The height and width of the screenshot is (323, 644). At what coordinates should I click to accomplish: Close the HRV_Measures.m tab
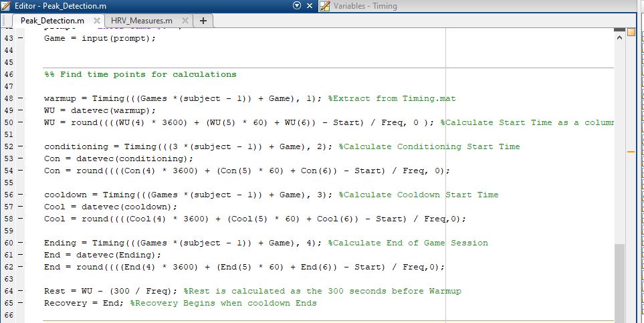click(185, 21)
